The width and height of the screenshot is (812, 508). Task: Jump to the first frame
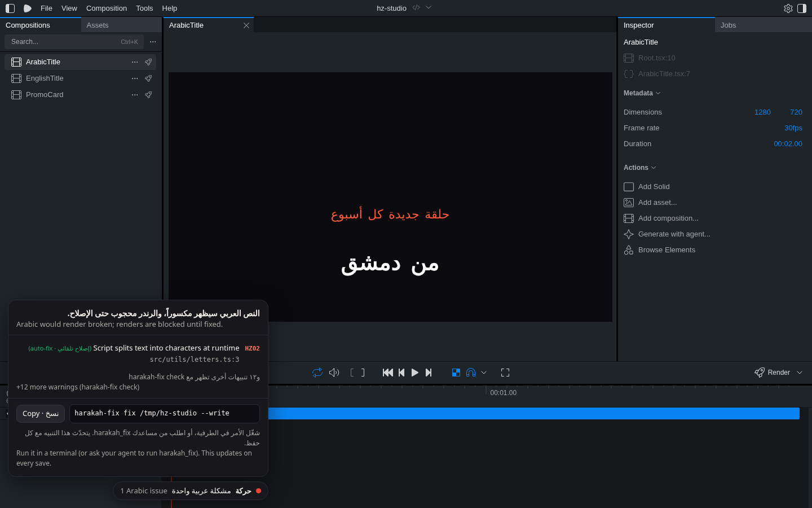coord(388,373)
